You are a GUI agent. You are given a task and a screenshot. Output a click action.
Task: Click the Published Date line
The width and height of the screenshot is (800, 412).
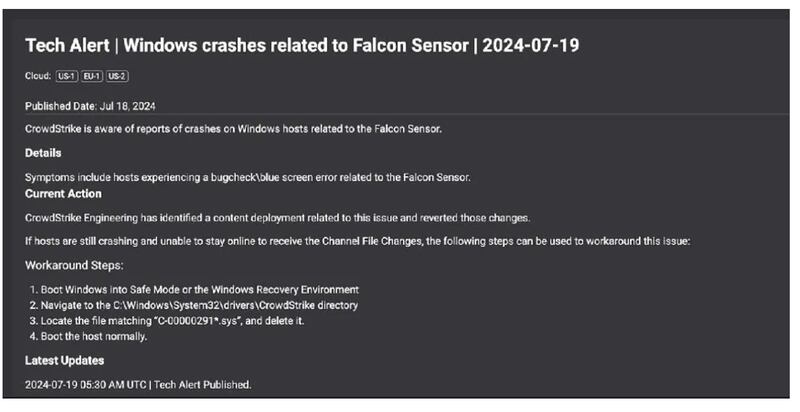pyautogui.click(x=90, y=105)
